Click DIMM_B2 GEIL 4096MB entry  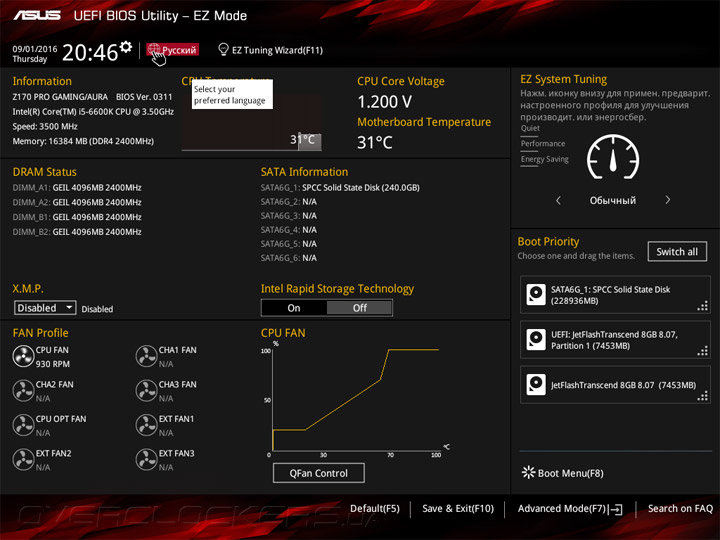(x=77, y=232)
